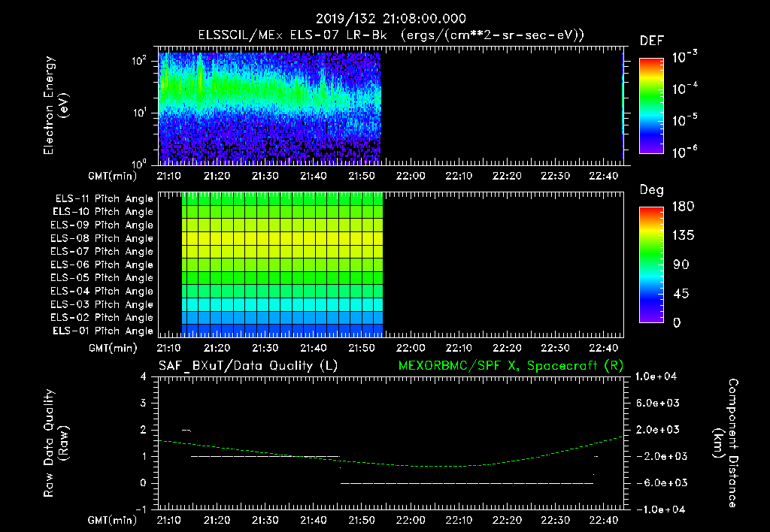Click the 10^-3 DEF color bar value
Viewport: 770px width, 532px height.
click(x=684, y=57)
